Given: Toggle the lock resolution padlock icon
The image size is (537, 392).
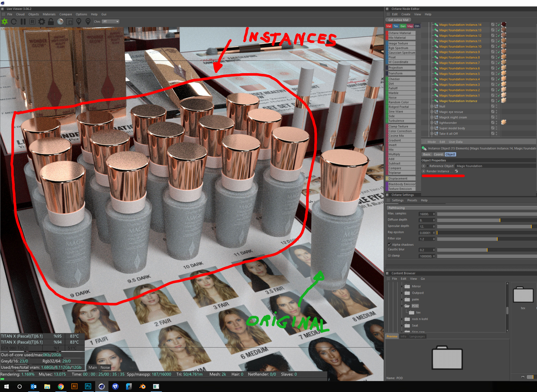Looking at the screenshot, I should (x=51, y=22).
